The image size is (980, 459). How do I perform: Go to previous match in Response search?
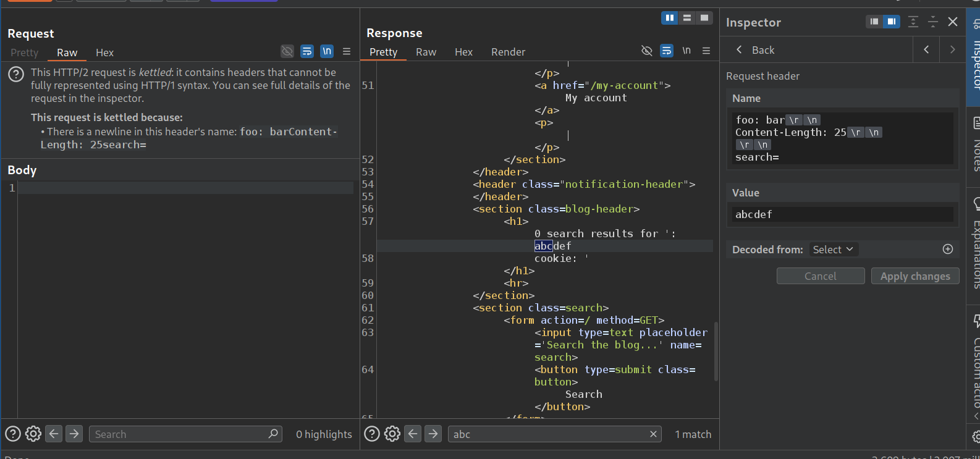(x=413, y=434)
